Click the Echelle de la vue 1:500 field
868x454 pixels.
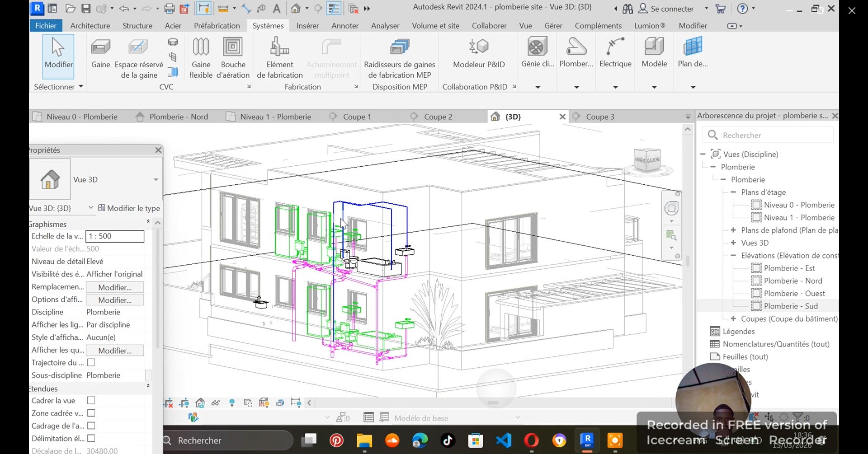[115, 236]
